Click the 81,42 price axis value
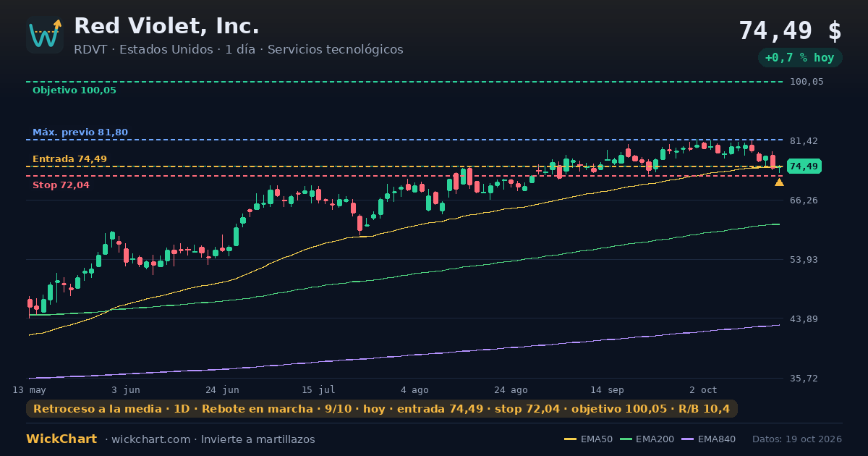This screenshot has width=868, height=456. [x=804, y=140]
